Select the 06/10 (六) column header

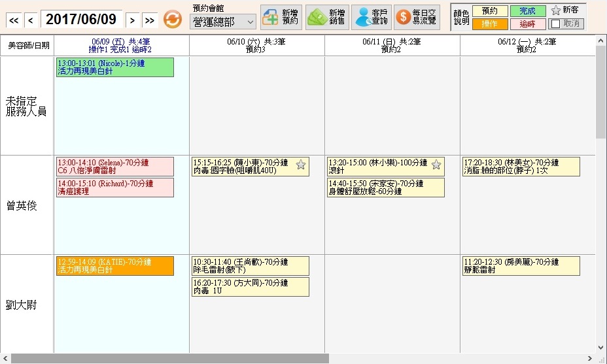(256, 45)
